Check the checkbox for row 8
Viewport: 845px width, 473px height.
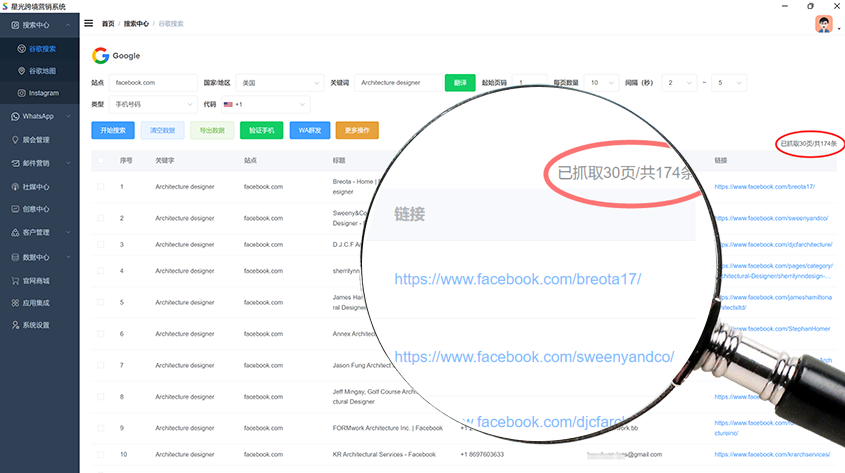point(100,397)
